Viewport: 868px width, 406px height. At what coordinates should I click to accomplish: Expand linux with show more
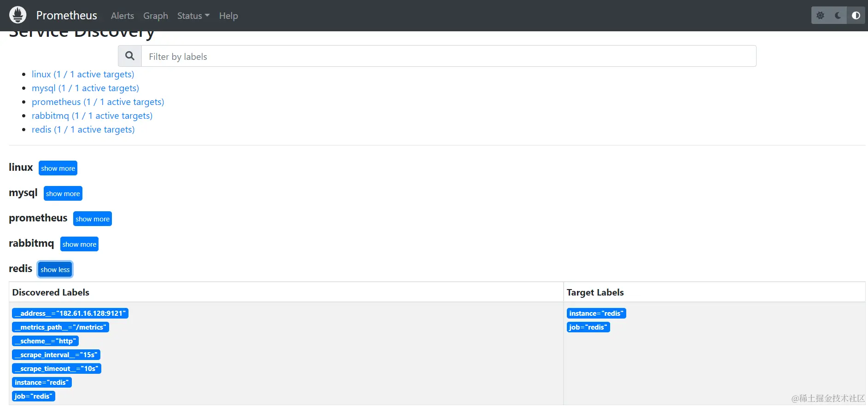point(58,168)
